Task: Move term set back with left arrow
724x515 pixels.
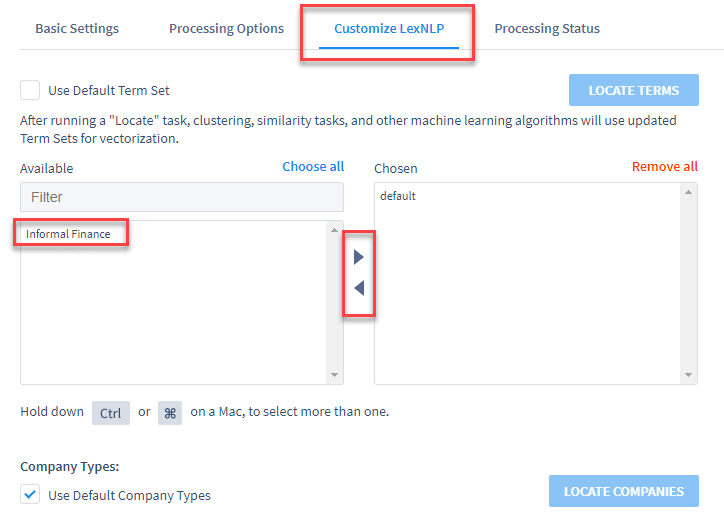Action: (359, 288)
